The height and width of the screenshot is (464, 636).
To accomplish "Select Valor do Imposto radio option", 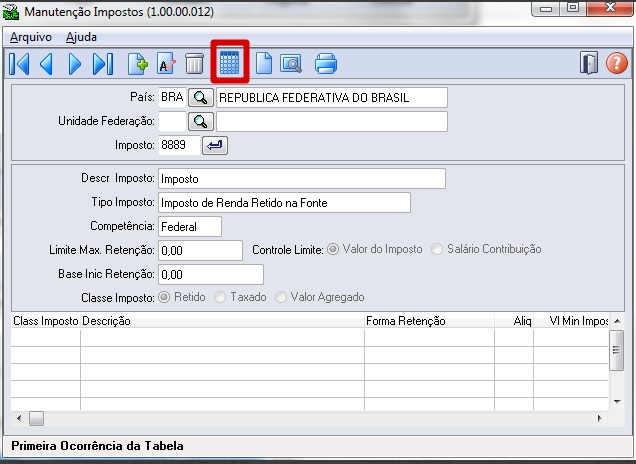I will coord(333,249).
